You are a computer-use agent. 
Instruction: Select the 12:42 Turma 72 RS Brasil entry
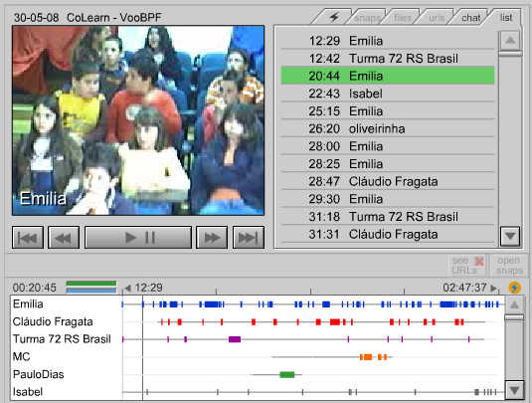point(388,59)
